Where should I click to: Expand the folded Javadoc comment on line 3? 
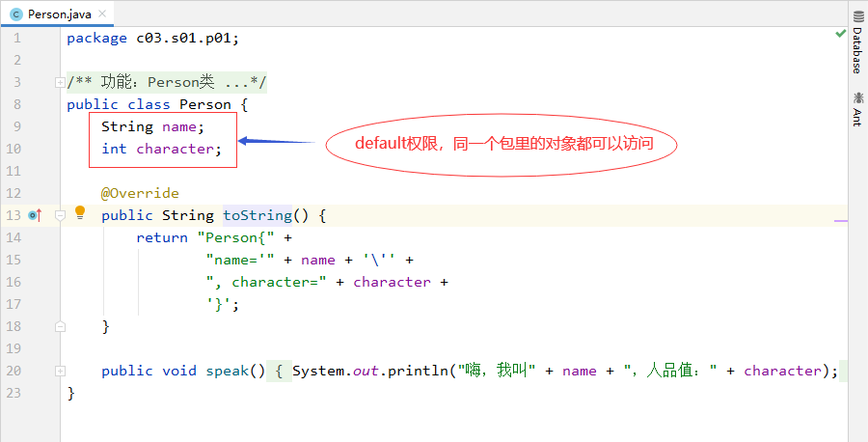pyautogui.click(x=60, y=83)
